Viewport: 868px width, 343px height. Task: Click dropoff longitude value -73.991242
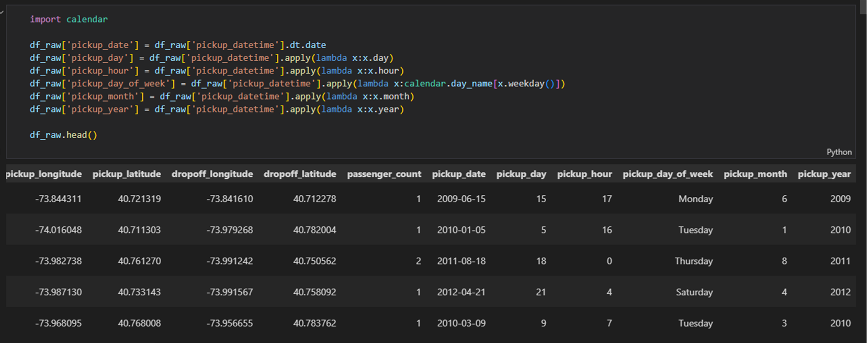coord(229,261)
